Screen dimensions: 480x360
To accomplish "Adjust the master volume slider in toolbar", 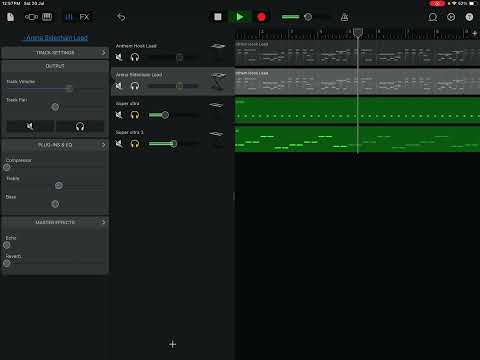I will pyautogui.click(x=305, y=17).
